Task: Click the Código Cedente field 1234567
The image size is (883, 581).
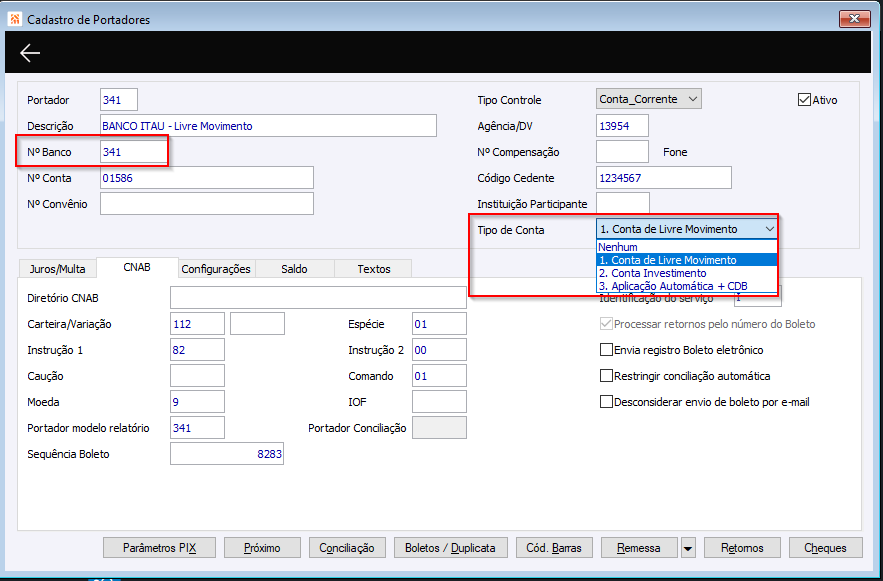Action: (x=664, y=178)
